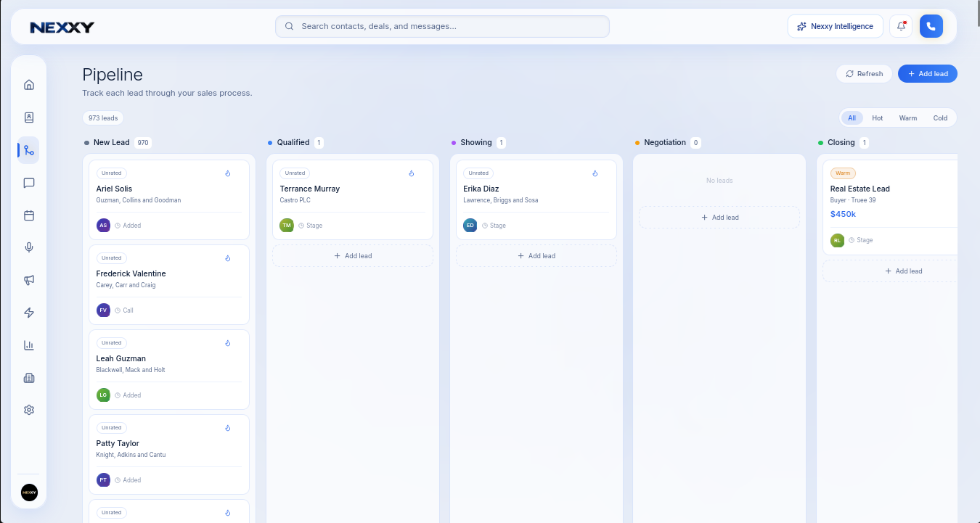Viewport: 980px width, 523px height.
Task: Click the Warm badge on Real Estate Lead
Action: tap(843, 173)
